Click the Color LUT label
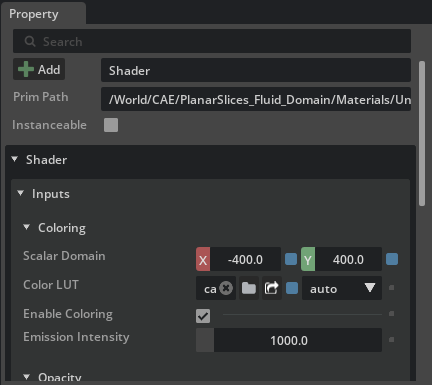 (51, 285)
